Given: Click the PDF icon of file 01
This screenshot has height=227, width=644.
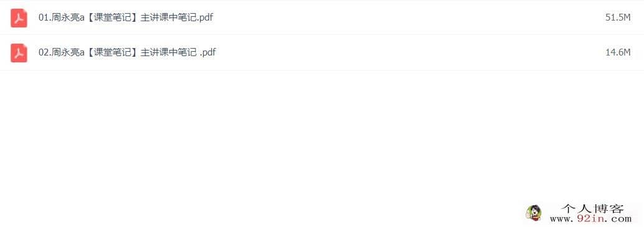Looking at the screenshot, I should pos(19,17).
